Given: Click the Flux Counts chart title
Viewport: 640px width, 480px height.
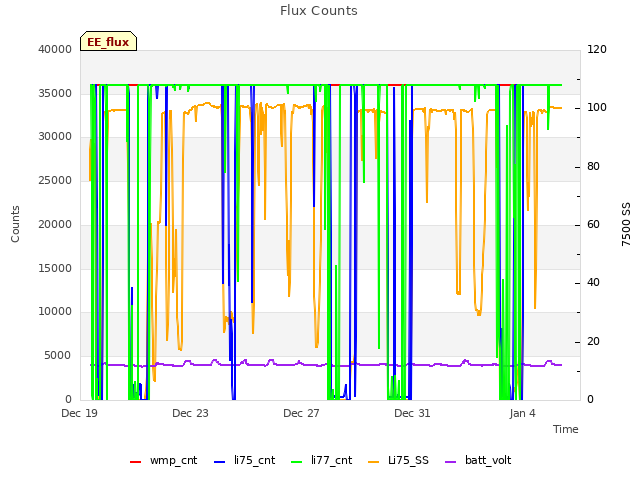Looking at the screenshot, I should (x=319, y=11).
